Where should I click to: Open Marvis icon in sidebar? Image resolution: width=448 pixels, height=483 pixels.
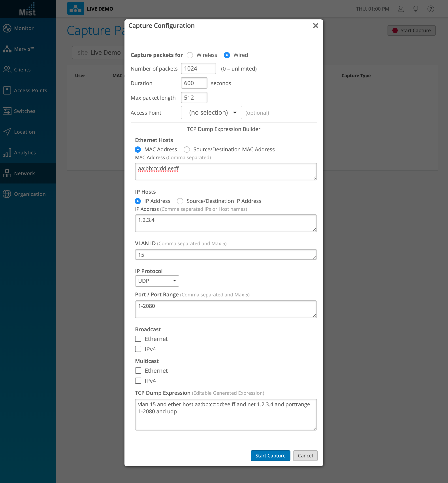point(7,49)
